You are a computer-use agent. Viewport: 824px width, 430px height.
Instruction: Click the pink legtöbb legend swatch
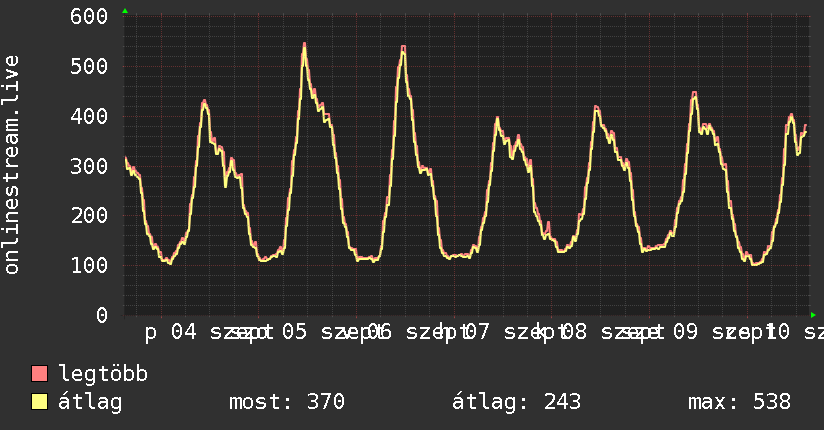point(39,374)
